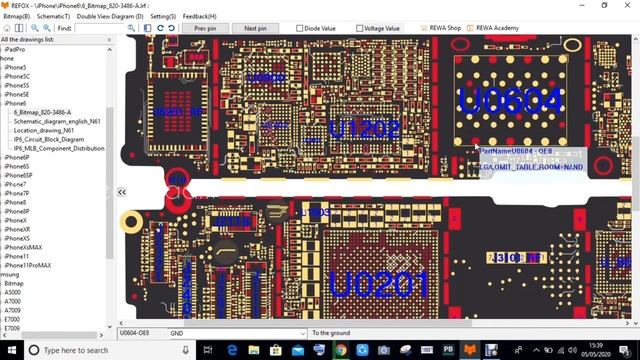Select A5000 under Samsung Bitmap
The image size is (640, 360).
[13, 292]
